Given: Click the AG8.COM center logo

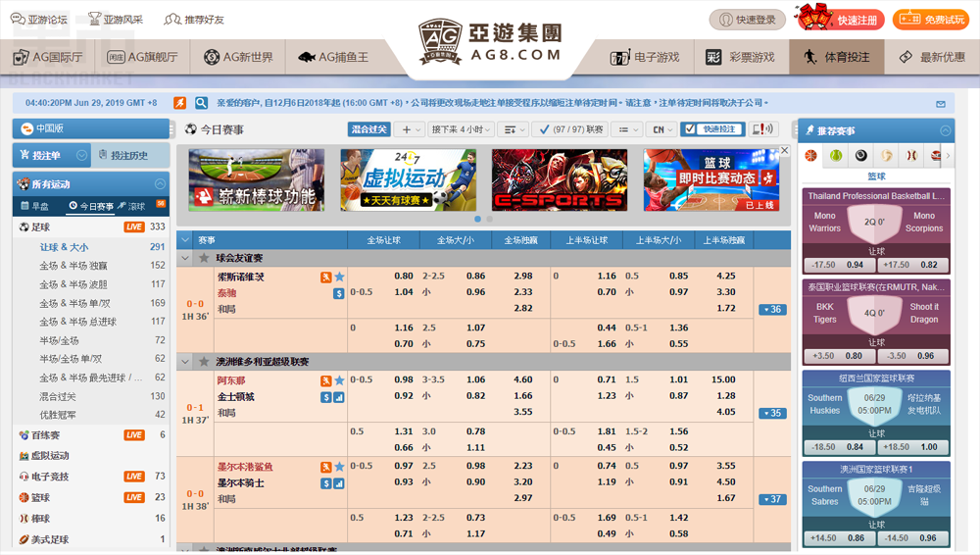Looking at the screenshot, I should (x=489, y=41).
